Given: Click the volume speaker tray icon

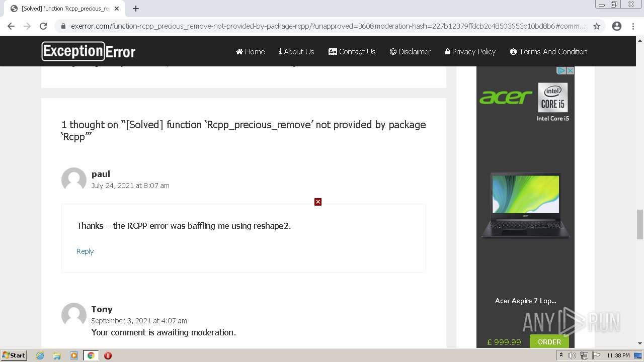Looking at the screenshot, I should [572, 355].
